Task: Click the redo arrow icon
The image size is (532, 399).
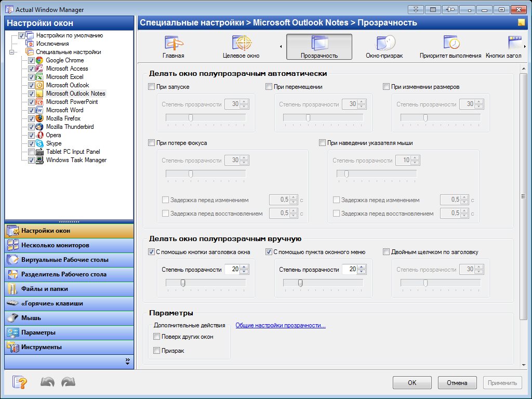Action: click(x=68, y=382)
